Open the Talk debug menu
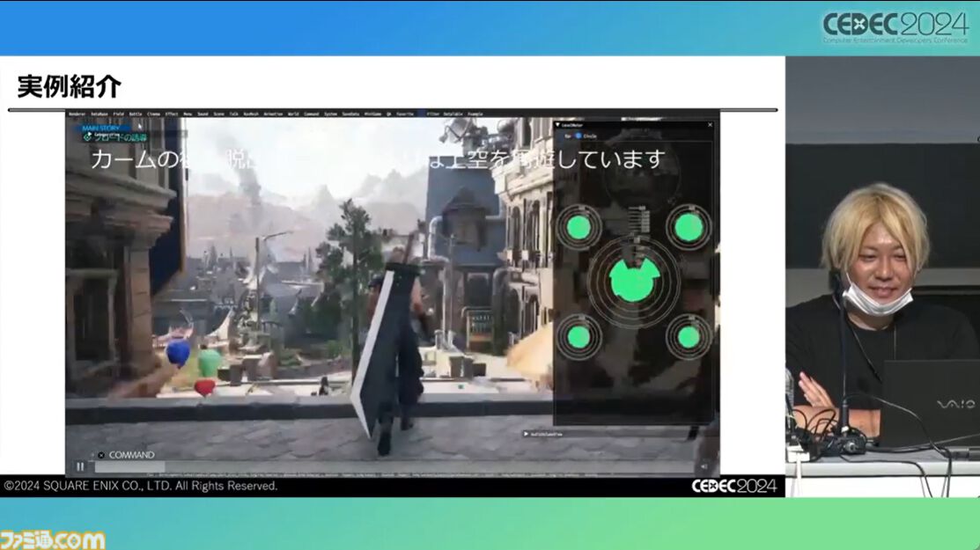Viewport: 980px width, 550px height. (233, 114)
